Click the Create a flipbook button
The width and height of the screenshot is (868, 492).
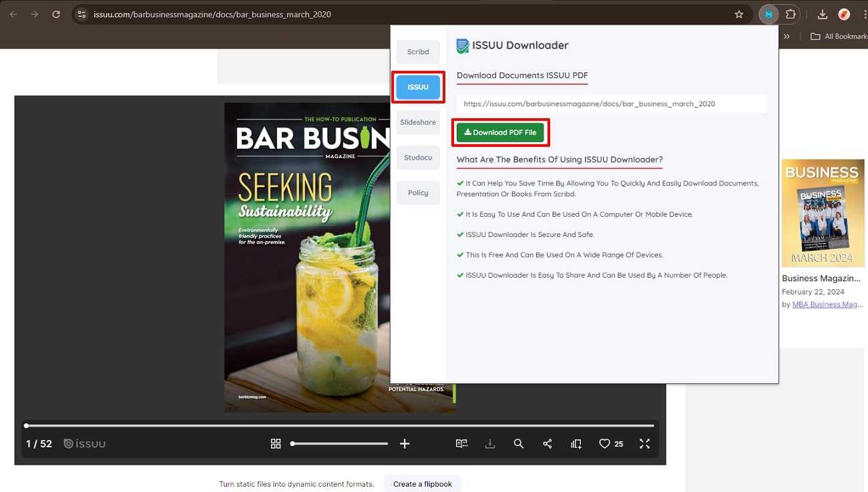(423, 484)
